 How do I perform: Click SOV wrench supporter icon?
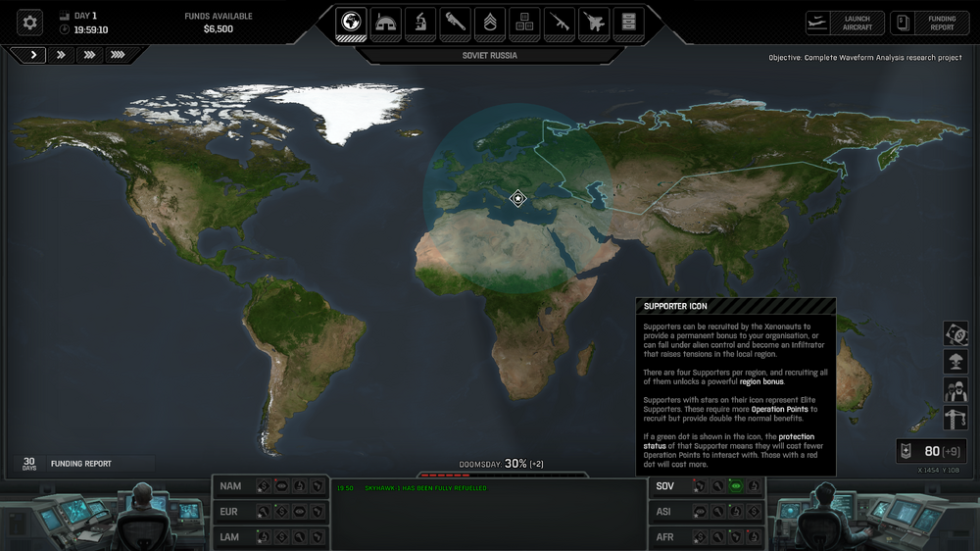[717, 486]
